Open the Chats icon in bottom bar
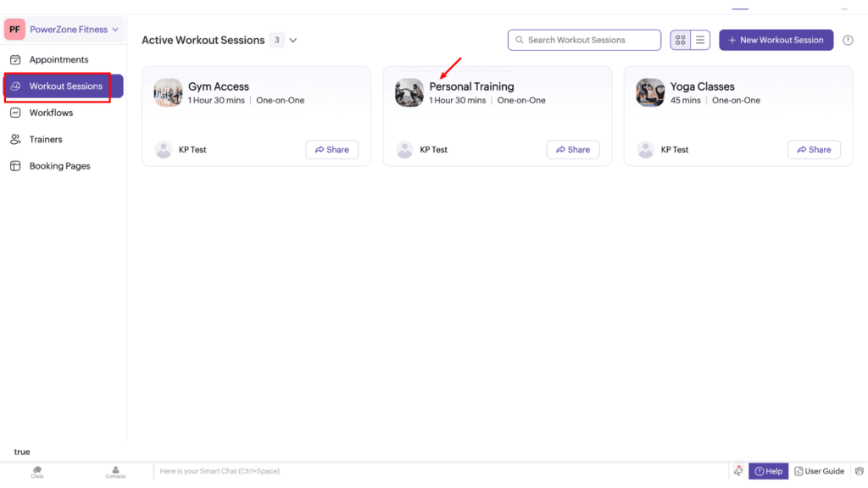 pyautogui.click(x=36, y=471)
